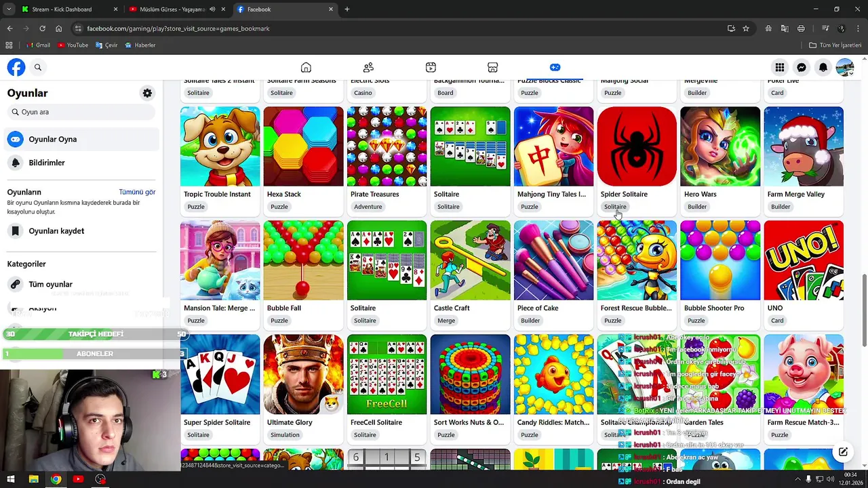Open the Video (Watch) icon
The height and width of the screenshot is (488, 868).
(x=431, y=67)
